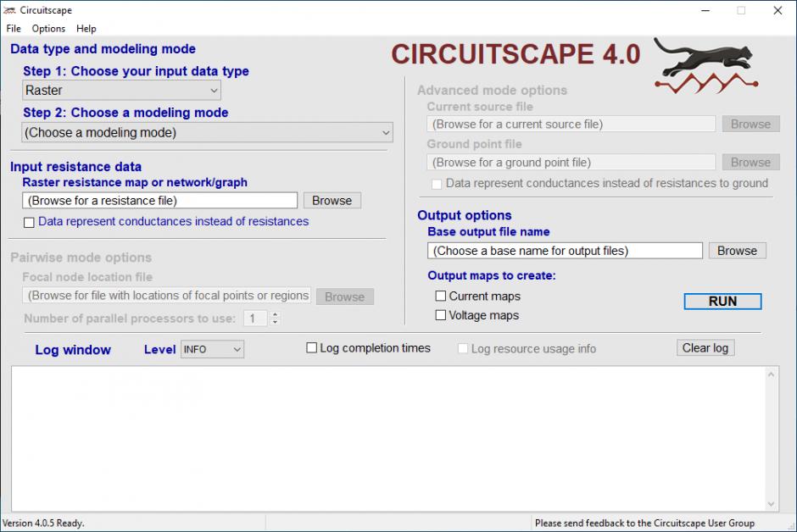Click the Step 1 input data type label

[x=136, y=71]
